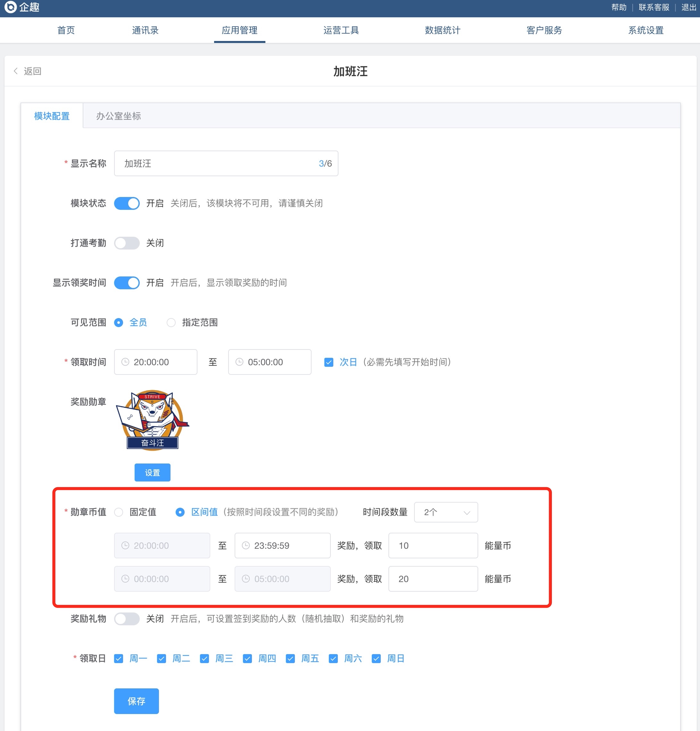Open the 时间段数量 dropdown showing 2个
The width and height of the screenshot is (700, 731).
coord(446,512)
